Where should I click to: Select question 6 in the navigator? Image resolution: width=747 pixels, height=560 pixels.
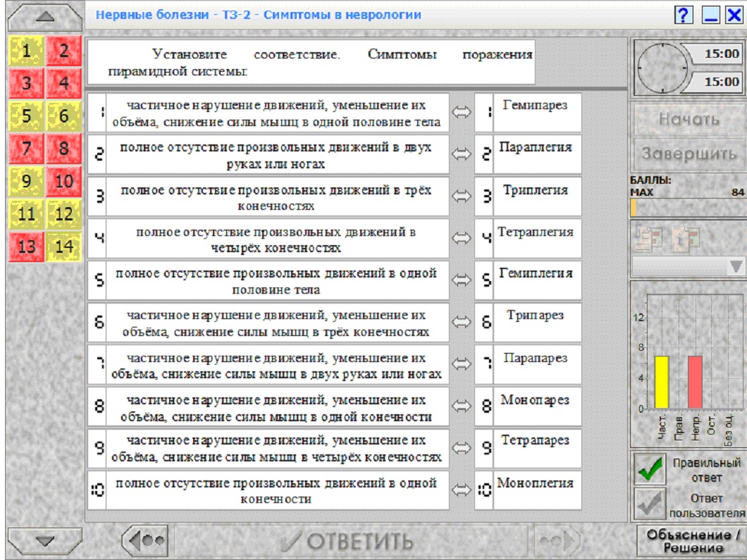[x=64, y=116]
